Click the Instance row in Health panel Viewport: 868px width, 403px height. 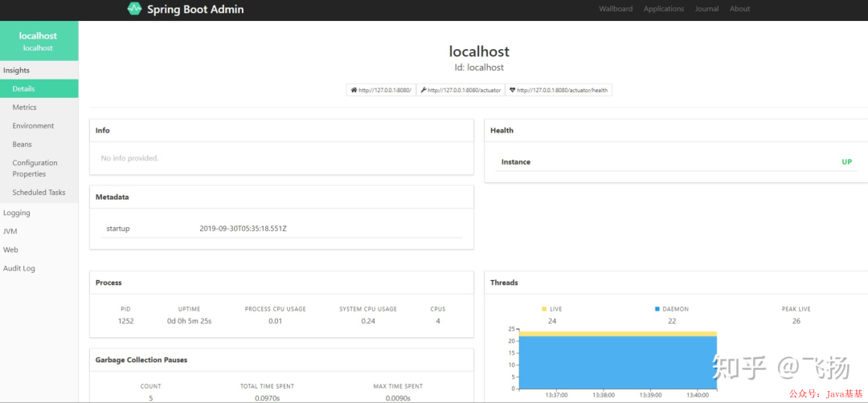677,162
